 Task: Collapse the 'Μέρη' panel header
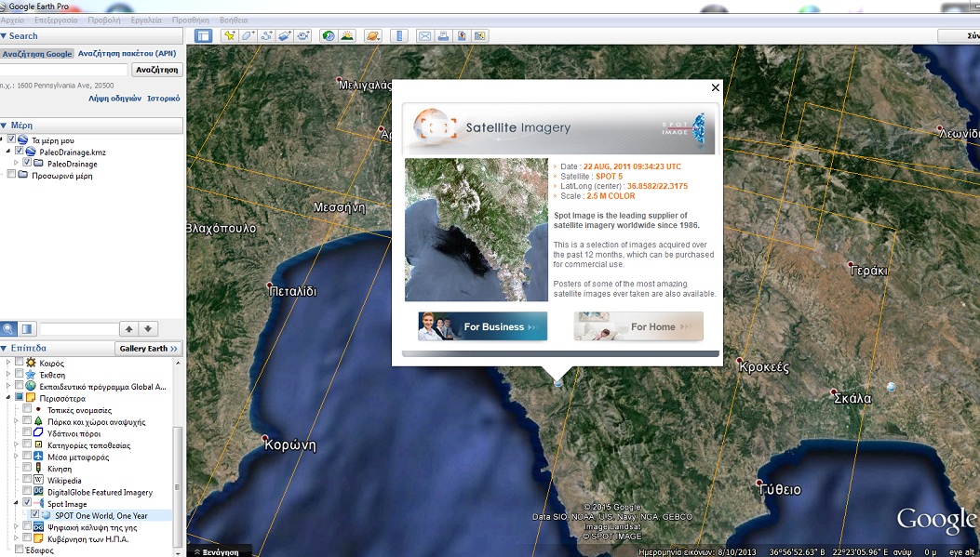[x=91, y=126]
